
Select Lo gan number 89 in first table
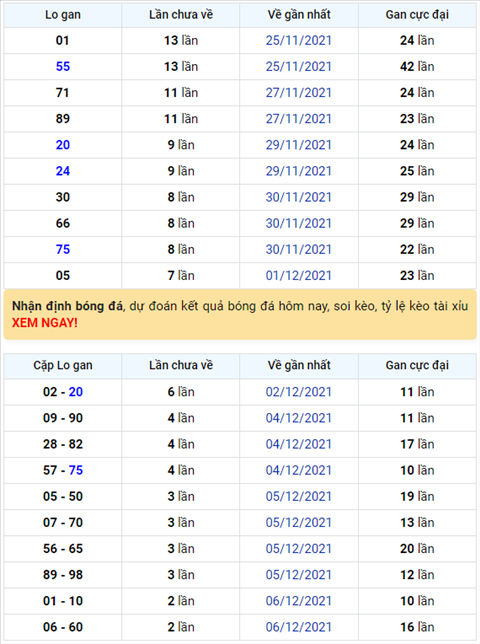click(63, 119)
